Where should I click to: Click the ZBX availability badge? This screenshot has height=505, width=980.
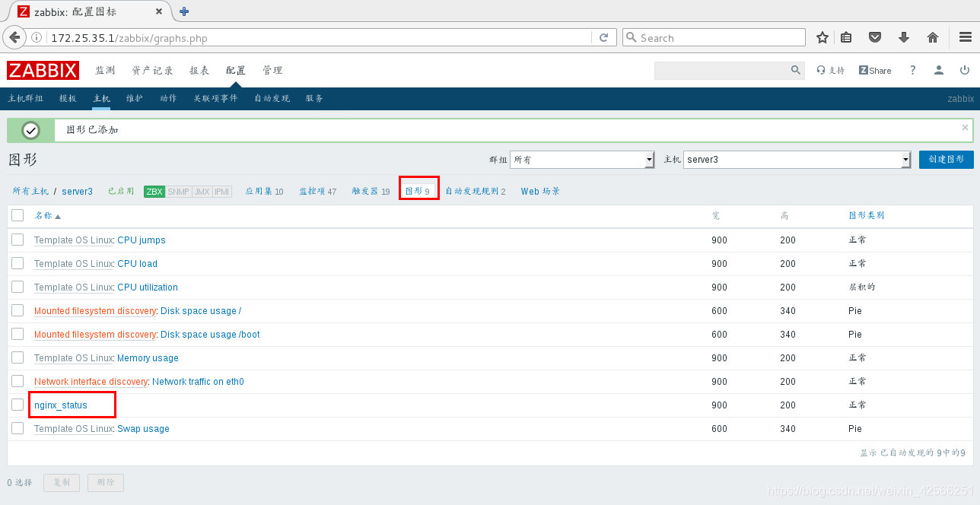point(154,192)
